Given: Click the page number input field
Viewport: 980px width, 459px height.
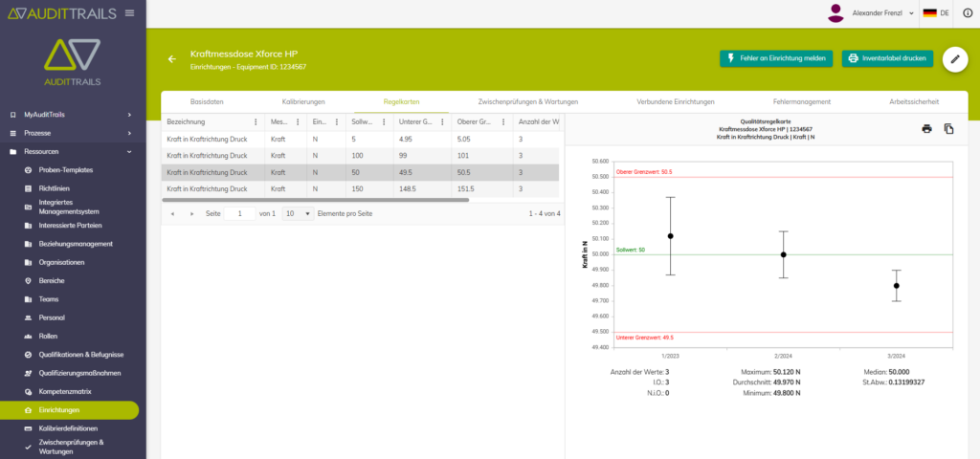Looking at the screenshot, I should 239,213.
